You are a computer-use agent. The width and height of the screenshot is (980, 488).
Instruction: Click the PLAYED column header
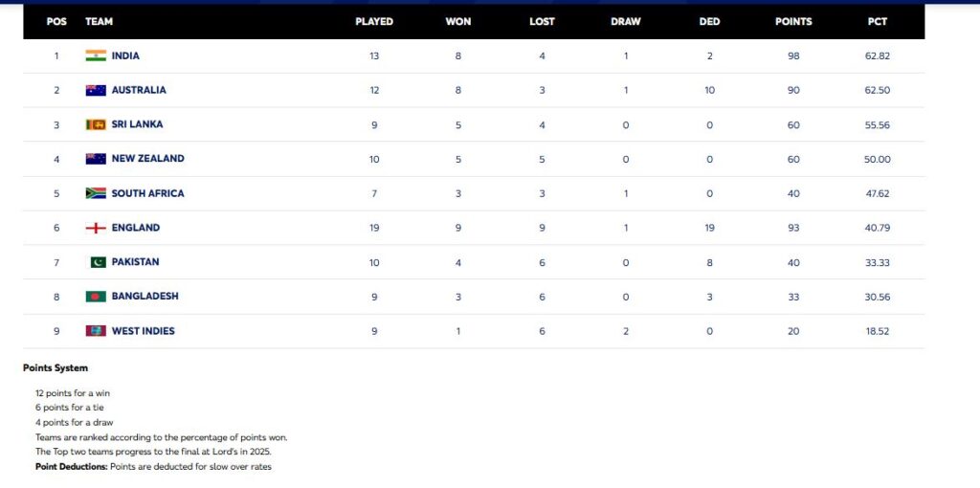374,21
